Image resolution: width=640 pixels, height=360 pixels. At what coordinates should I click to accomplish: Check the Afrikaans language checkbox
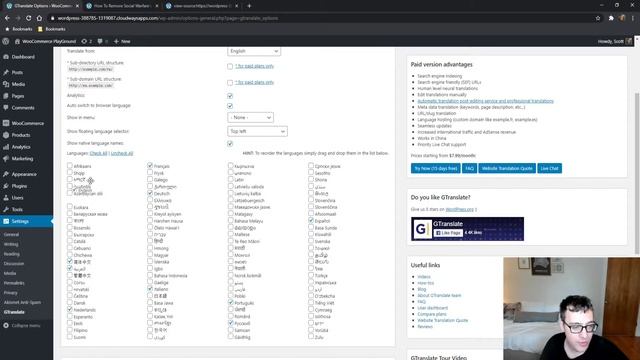click(x=70, y=166)
